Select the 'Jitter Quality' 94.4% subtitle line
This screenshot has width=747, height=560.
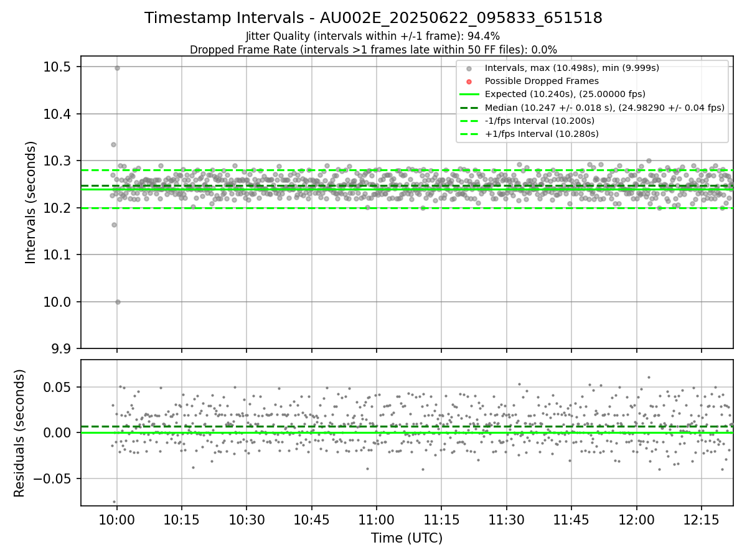click(373, 36)
